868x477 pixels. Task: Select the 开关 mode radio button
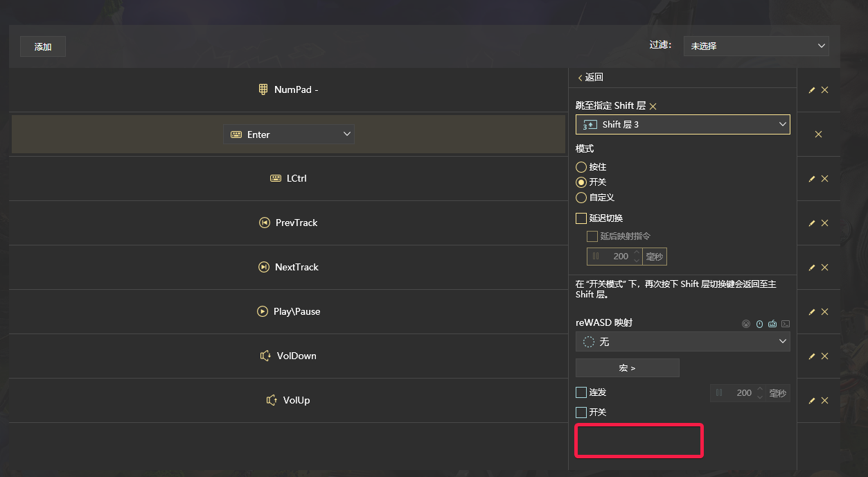[581, 182]
